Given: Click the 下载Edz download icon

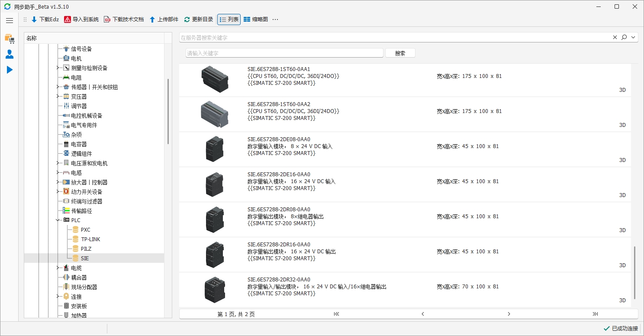Looking at the screenshot, I should 34,19.
